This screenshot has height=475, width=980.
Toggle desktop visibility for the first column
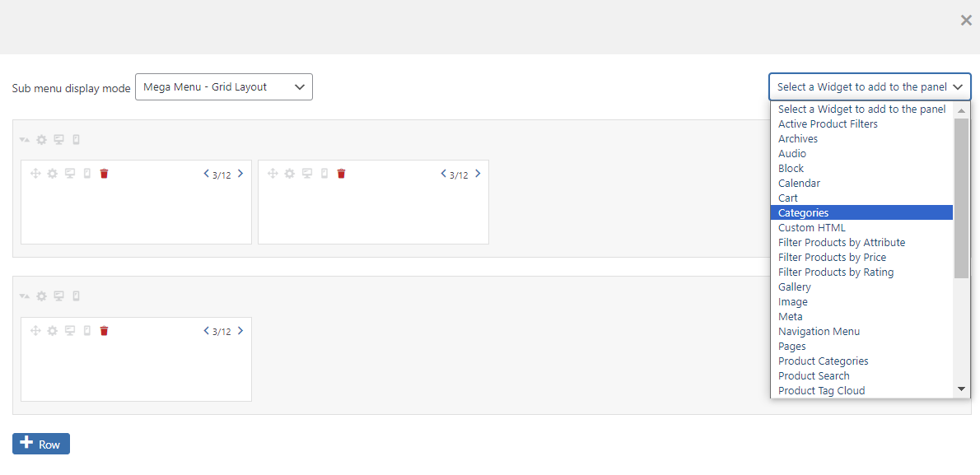(x=70, y=173)
